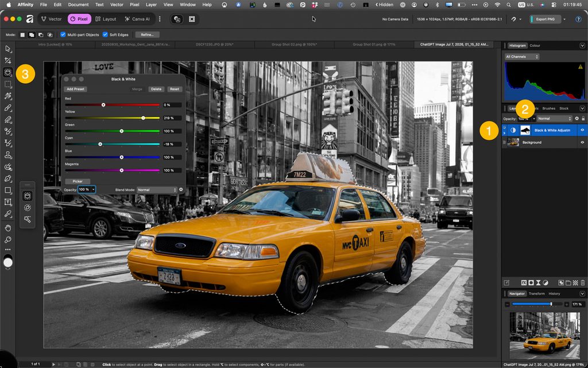This screenshot has width=588, height=368.
Task: Switch to the Layout persona tab
Action: tap(106, 19)
